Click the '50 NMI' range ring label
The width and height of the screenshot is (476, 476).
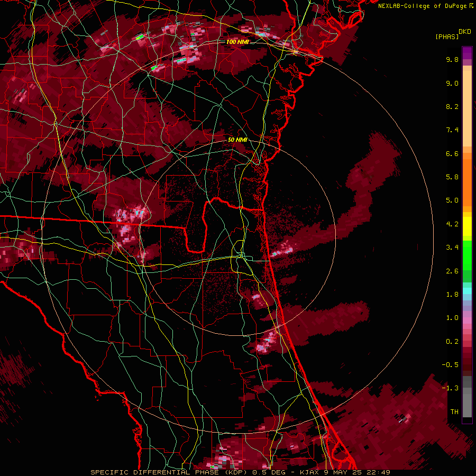click(237, 140)
